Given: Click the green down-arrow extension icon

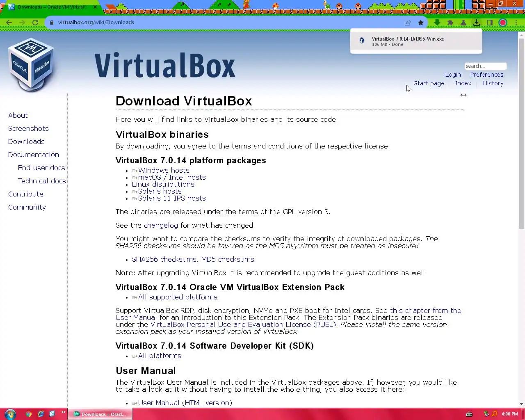Looking at the screenshot, I should (437, 23).
